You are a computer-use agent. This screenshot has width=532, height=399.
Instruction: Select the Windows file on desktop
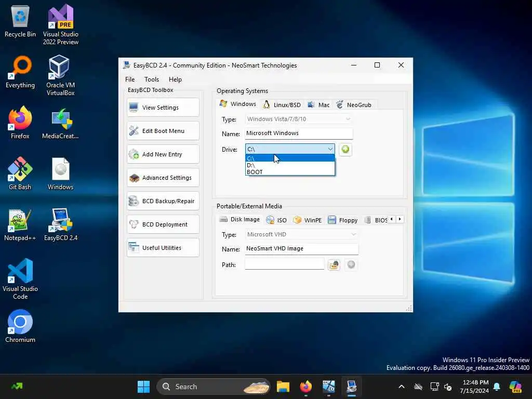click(x=61, y=174)
